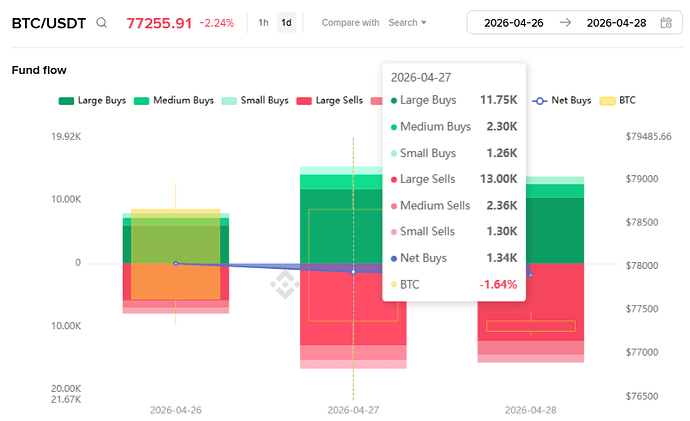This screenshot has width=690, height=421.
Task: Click the BTC/USDT pair title
Action: pos(49,23)
